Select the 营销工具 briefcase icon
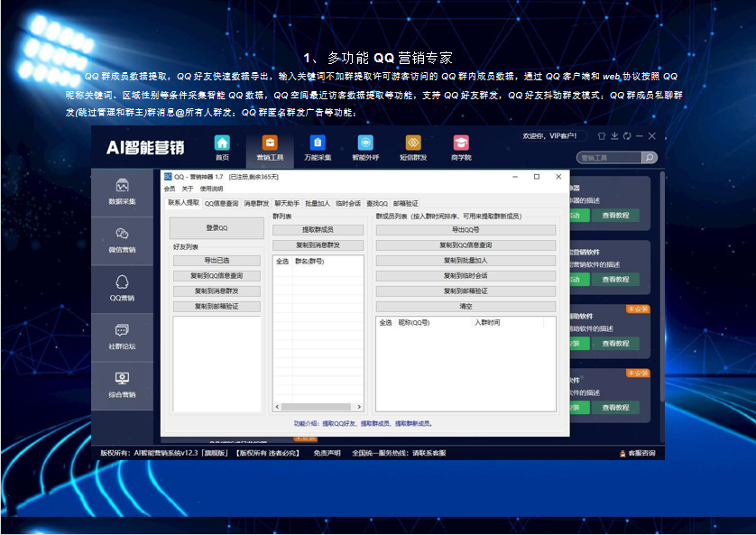 270,143
